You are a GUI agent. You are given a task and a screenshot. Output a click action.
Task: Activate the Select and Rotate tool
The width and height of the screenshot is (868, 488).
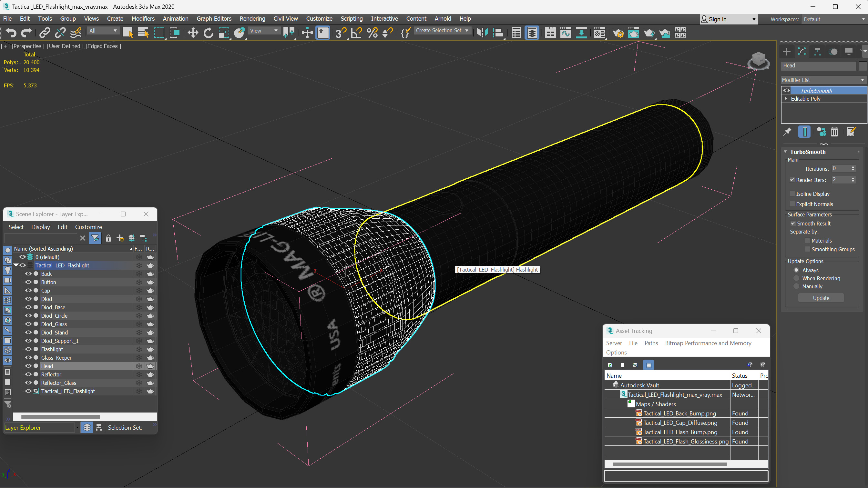click(208, 33)
